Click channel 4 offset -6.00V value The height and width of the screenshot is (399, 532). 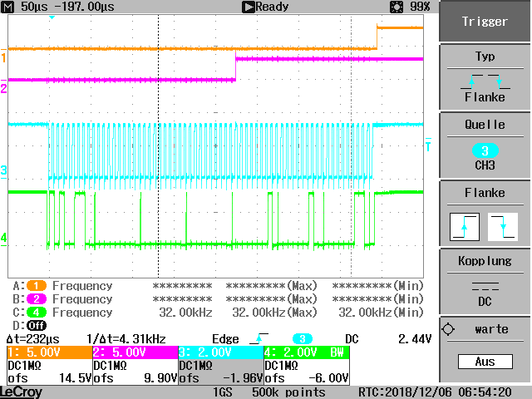(328, 378)
